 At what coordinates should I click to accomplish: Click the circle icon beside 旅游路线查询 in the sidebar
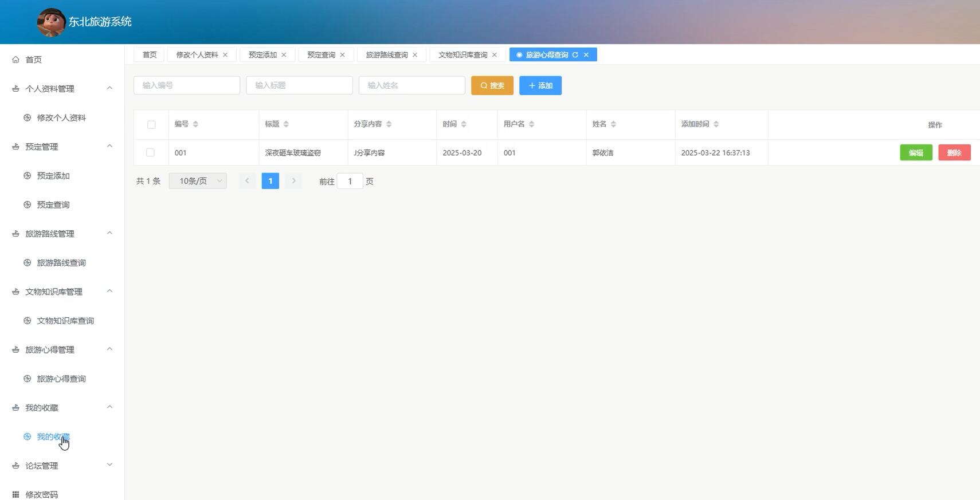coord(27,263)
